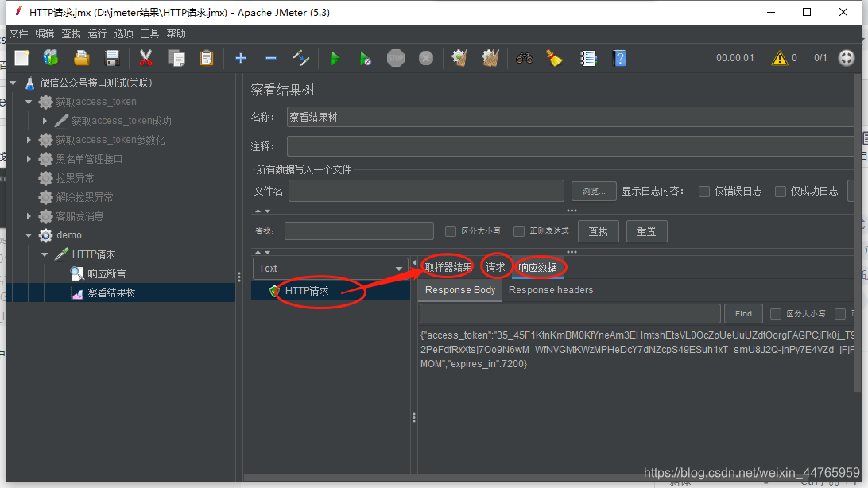Select 察看结果树 in the tree
Screen dimensions: 868x488
111,292
